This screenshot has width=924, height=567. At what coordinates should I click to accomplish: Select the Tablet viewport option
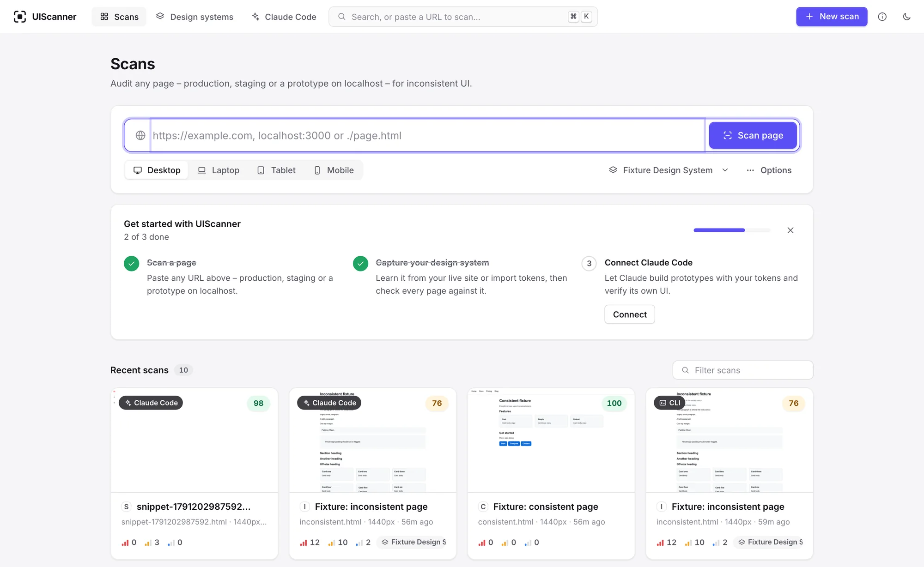pyautogui.click(x=276, y=170)
